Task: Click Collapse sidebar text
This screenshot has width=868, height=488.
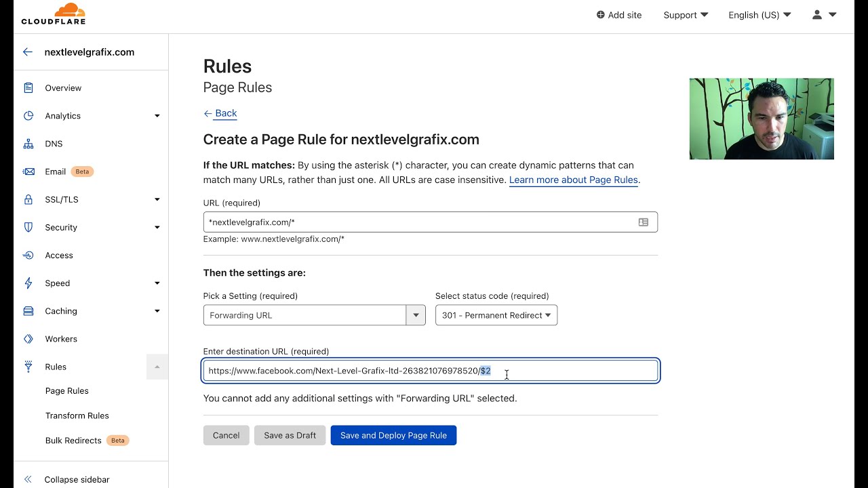Action: click(77, 479)
